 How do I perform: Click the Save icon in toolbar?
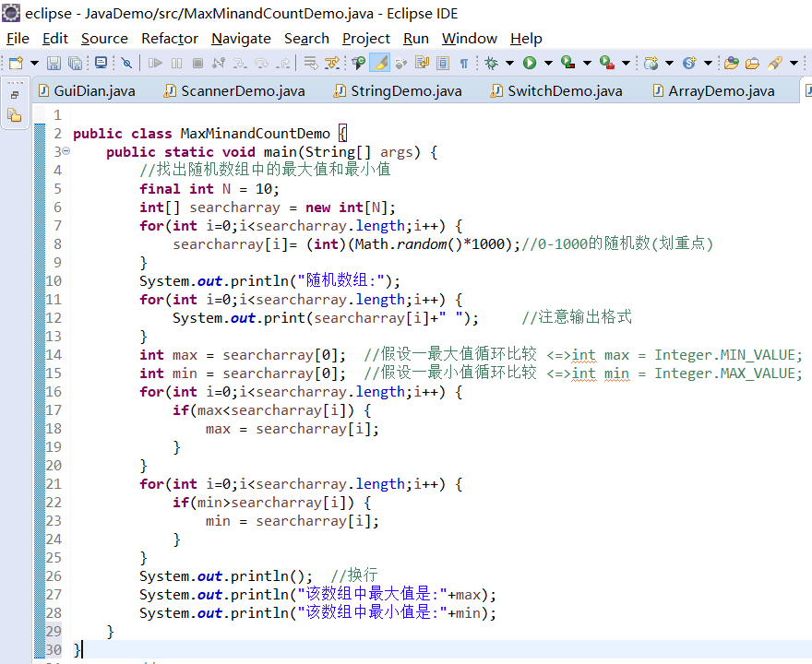(x=54, y=63)
